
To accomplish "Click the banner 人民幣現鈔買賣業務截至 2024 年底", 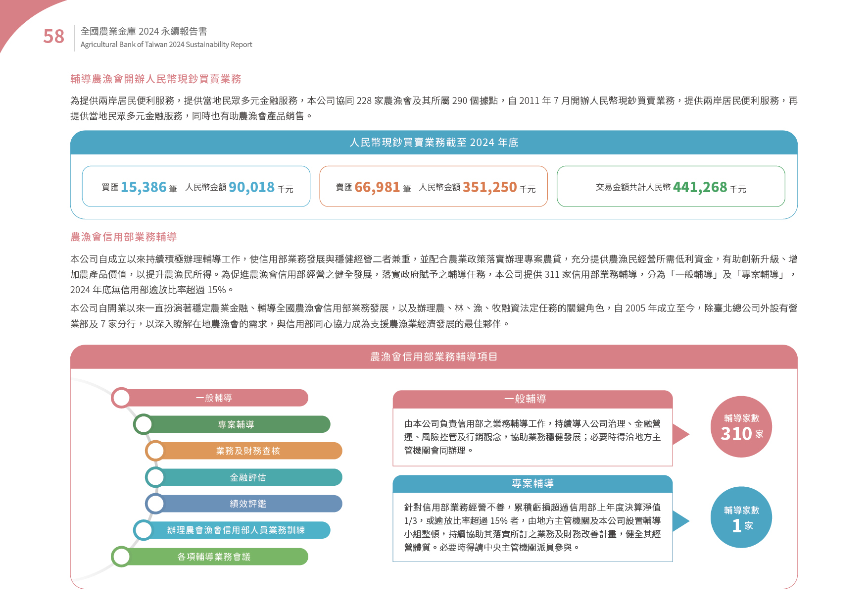I will click(x=434, y=143).
